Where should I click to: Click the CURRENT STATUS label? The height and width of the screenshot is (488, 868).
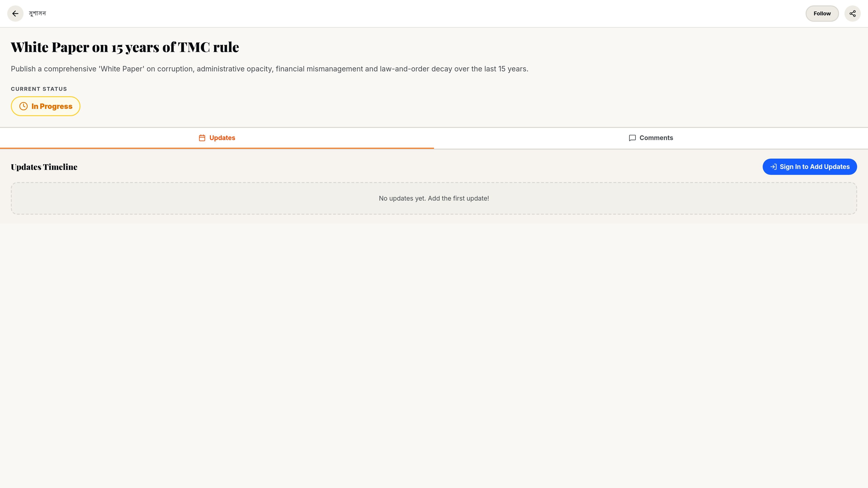(x=39, y=89)
